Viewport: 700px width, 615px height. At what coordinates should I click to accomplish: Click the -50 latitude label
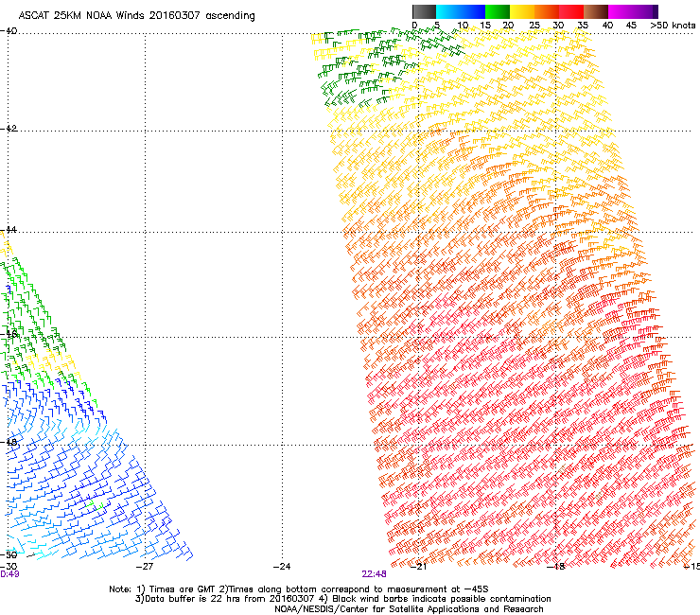pos(9,554)
